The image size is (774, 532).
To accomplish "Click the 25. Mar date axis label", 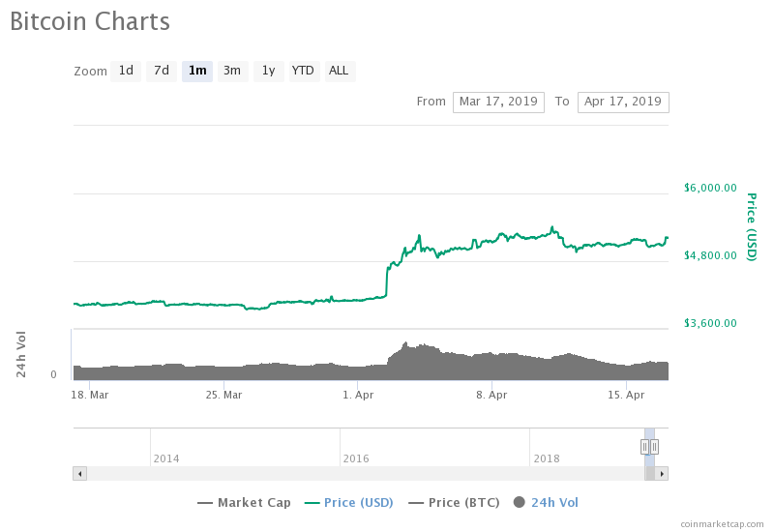I will pyautogui.click(x=224, y=395).
